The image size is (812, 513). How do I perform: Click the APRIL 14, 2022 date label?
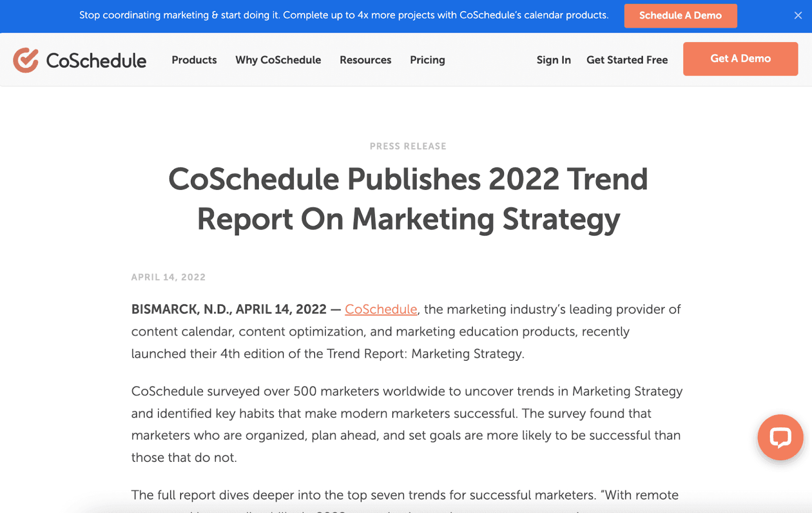click(x=168, y=277)
